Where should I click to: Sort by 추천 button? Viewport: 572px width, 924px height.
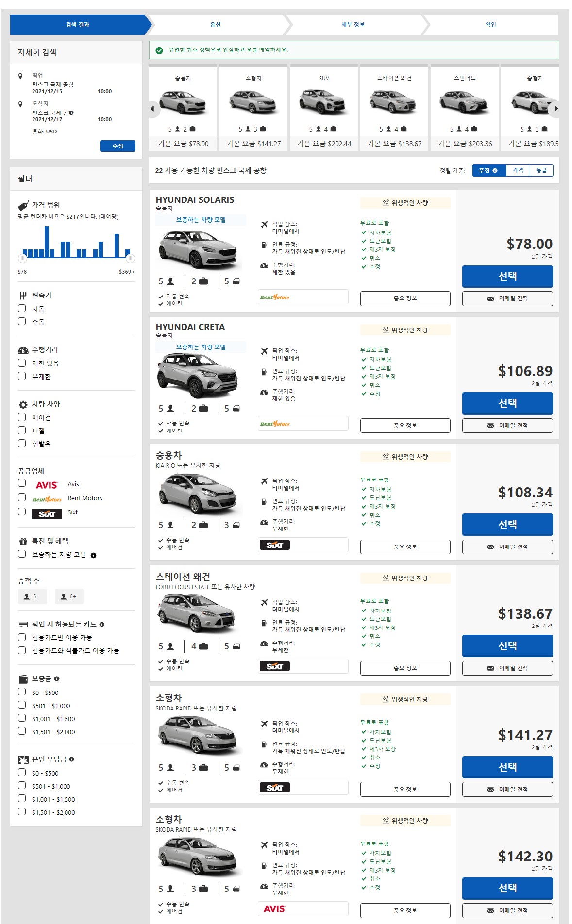(x=489, y=170)
